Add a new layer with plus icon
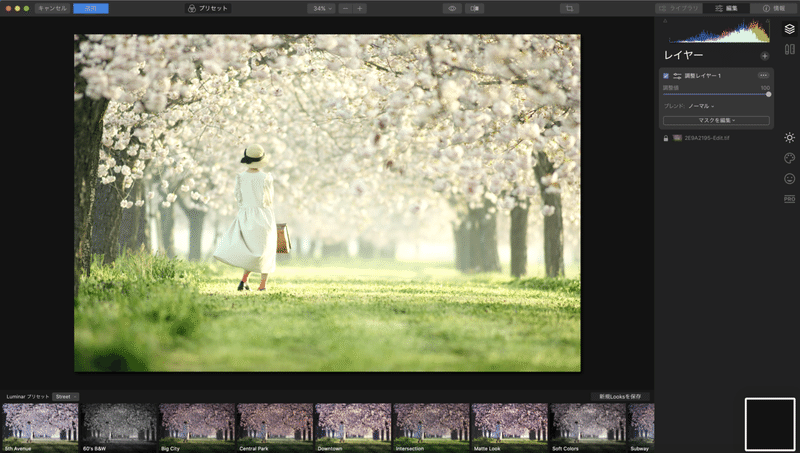 click(764, 56)
